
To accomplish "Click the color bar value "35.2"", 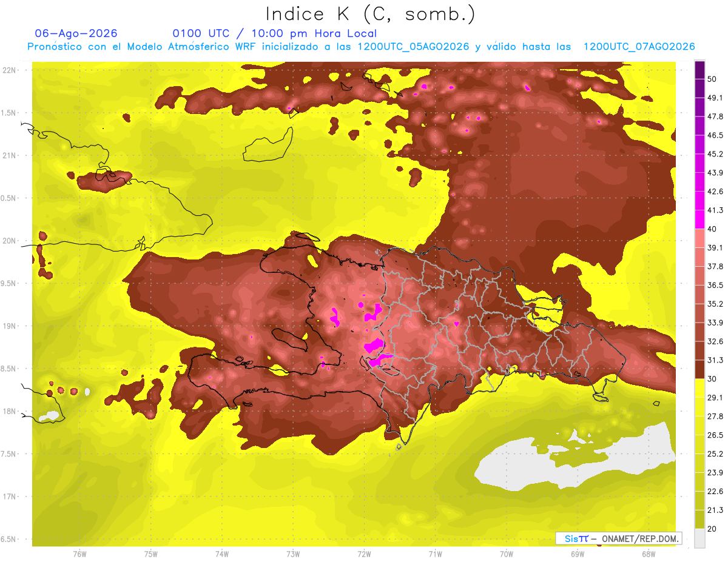I will [715, 304].
